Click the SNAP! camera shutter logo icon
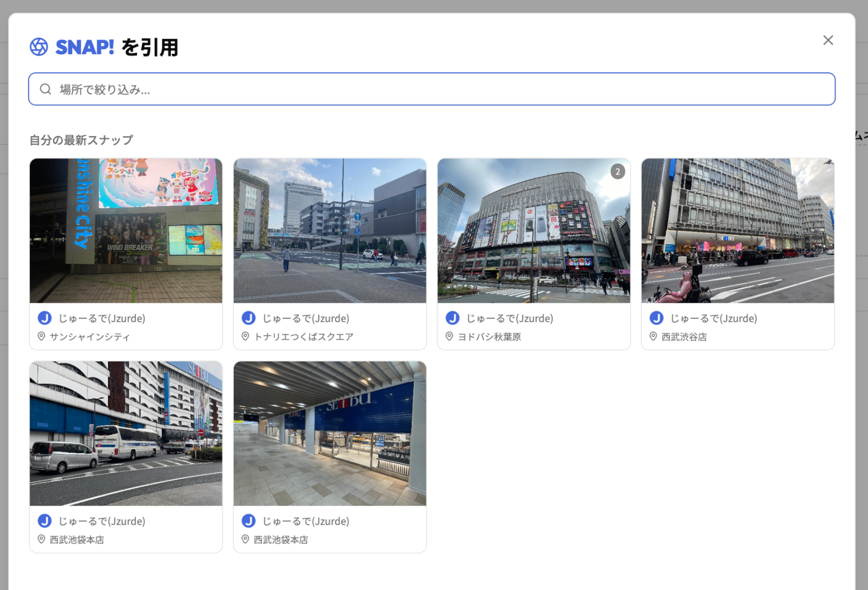This screenshot has width=868, height=590. pos(39,47)
